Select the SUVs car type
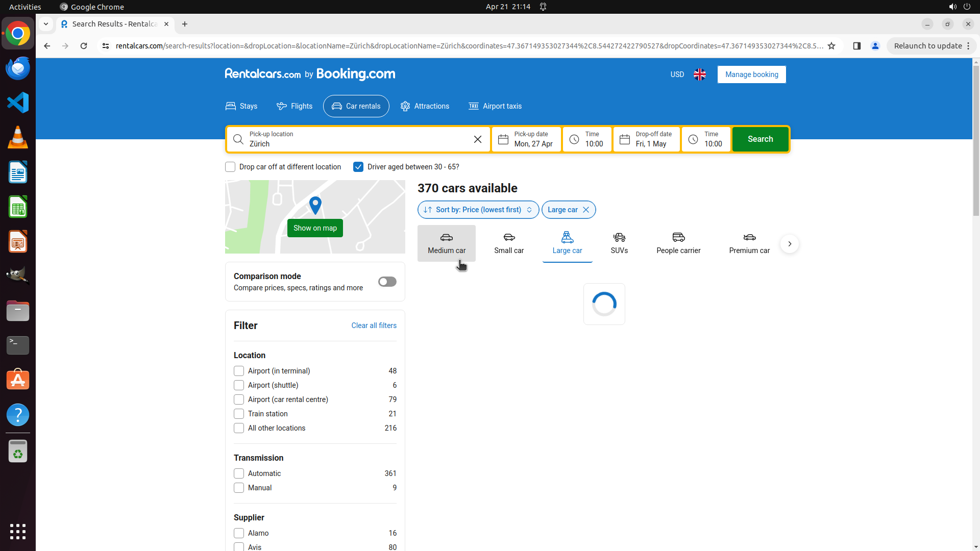The image size is (980, 551). click(x=619, y=243)
